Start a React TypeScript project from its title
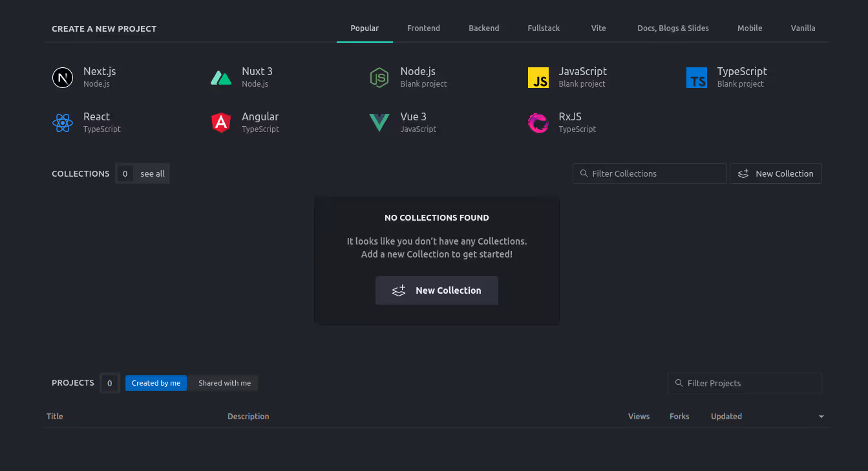Screen dimensions: 868x471 click(x=96, y=116)
